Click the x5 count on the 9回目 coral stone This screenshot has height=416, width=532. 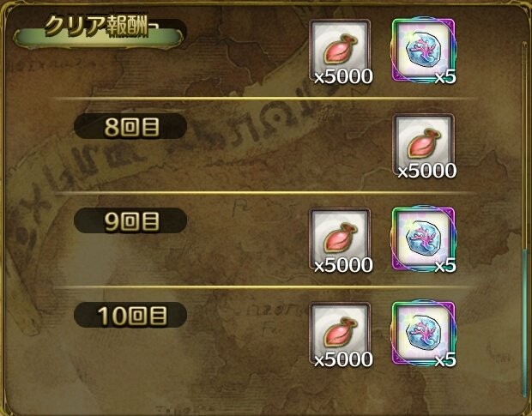point(445,265)
